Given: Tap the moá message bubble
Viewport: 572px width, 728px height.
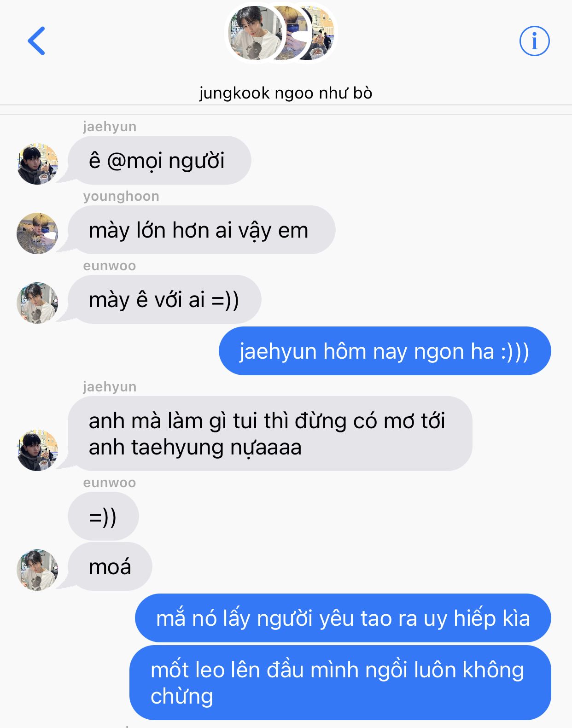Looking at the screenshot, I should click(110, 566).
